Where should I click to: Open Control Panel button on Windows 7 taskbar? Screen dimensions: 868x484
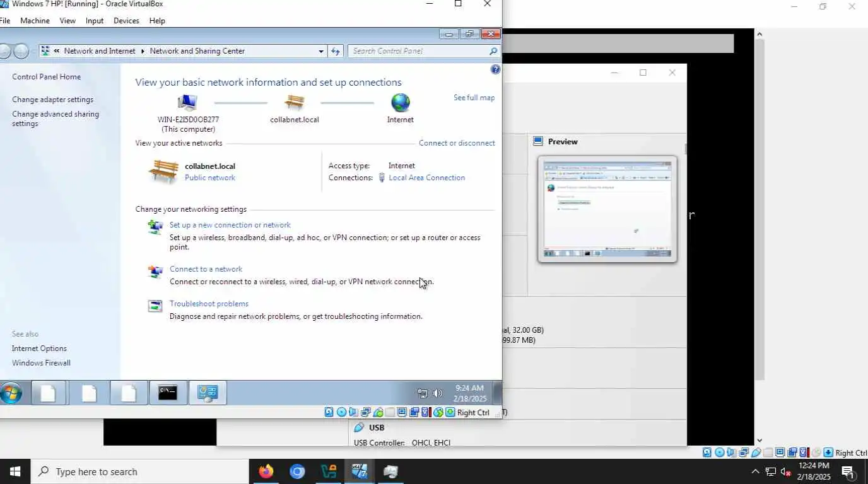208,393
